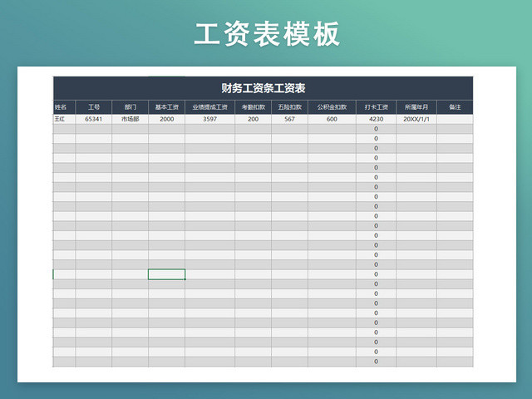Click the net pay cell 4230
The width and height of the screenshot is (532, 399).
click(x=376, y=119)
